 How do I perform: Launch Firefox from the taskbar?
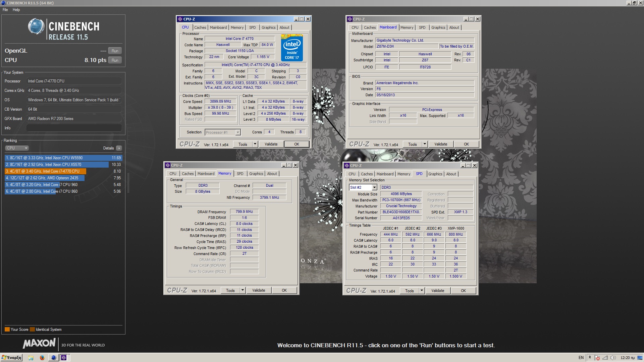(x=42, y=358)
